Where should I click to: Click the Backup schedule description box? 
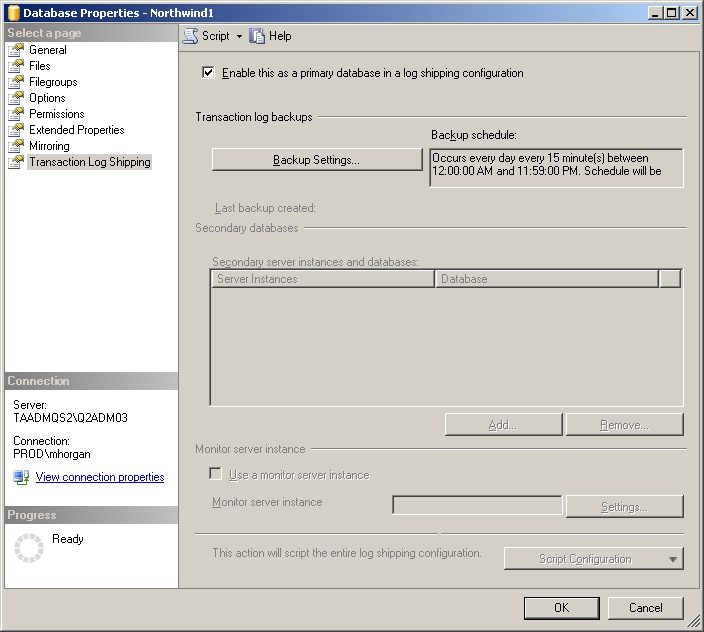[x=556, y=168]
